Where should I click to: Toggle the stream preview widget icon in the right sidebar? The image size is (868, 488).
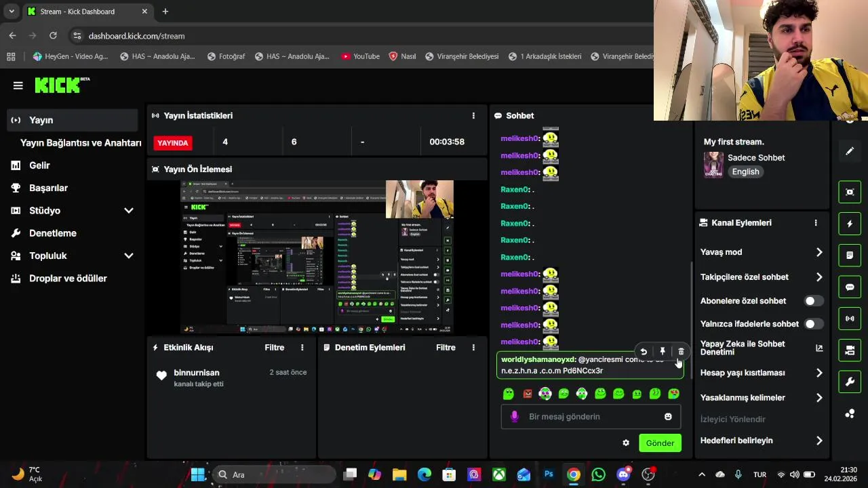(x=850, y=192)
